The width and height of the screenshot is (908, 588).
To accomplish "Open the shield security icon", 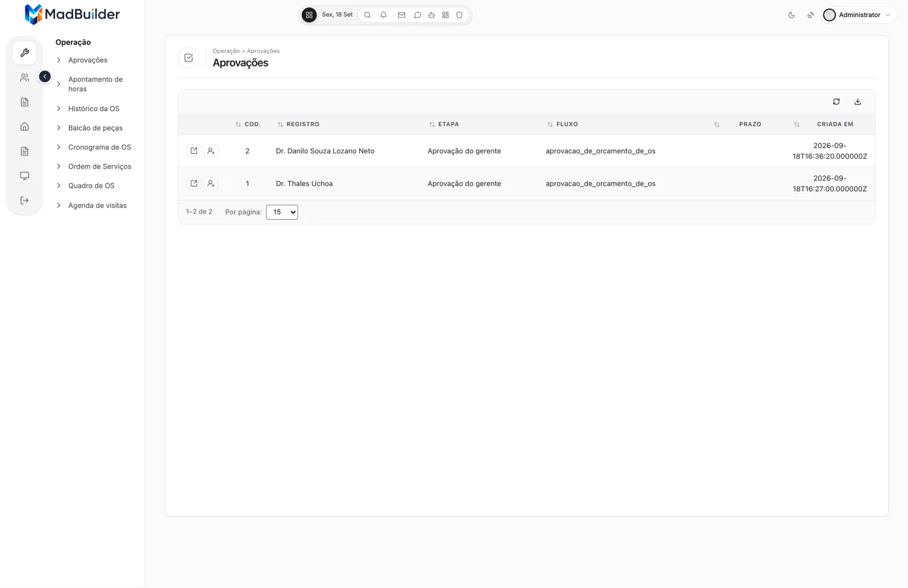I will [460, 15].
